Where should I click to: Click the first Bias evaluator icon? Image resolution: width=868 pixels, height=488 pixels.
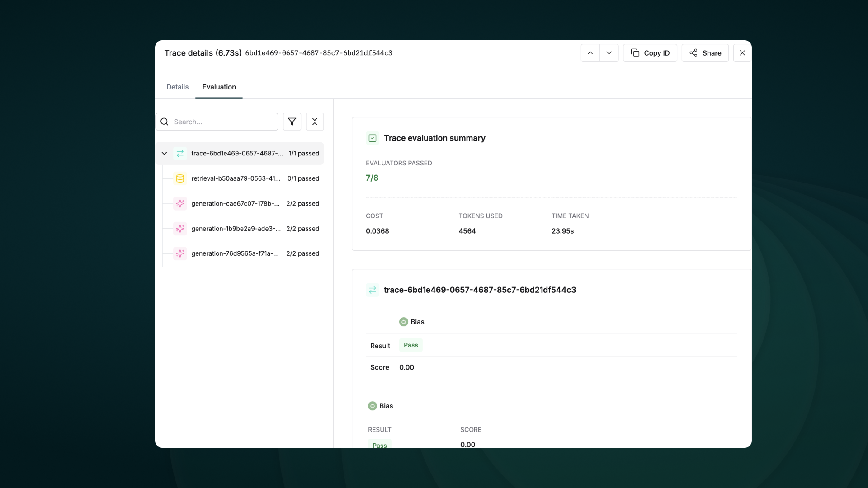[404, 322]
